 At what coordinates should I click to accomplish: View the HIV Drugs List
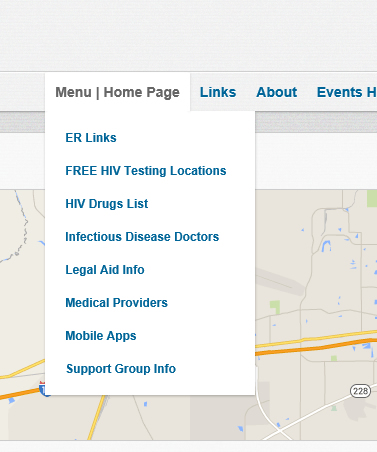(107, 204)
